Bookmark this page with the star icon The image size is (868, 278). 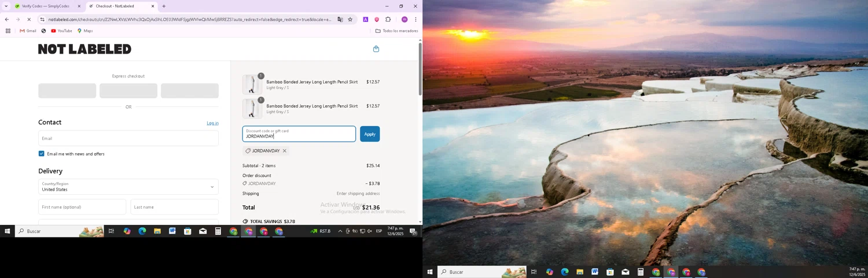click(350, 20)
